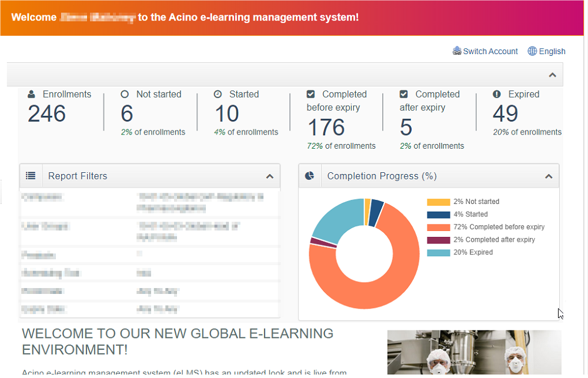This screenshot has width=588, height=378.
Task: Click the globe language icon
Action: pos(532,51)
